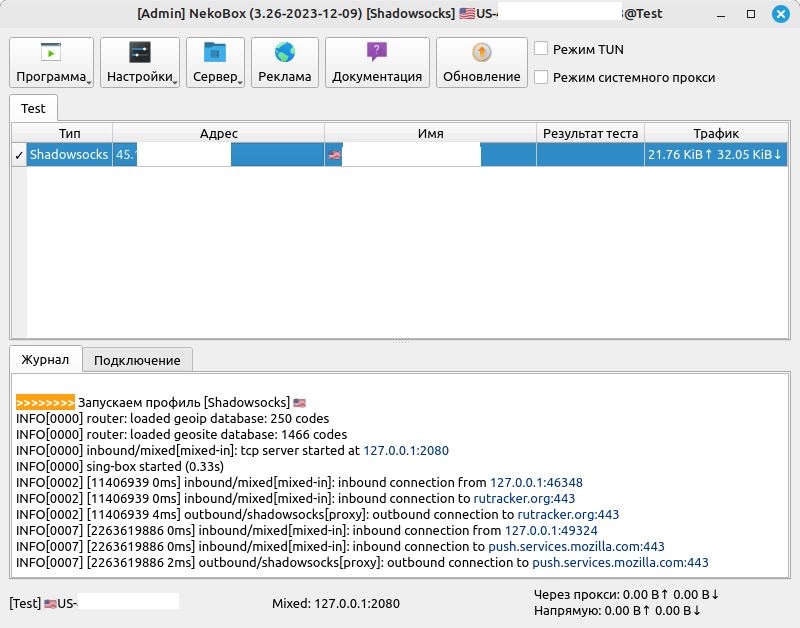Screen dimensions: 800x628
Task: Expand the Сервер dropdown arrow
Action: point(240,80)
